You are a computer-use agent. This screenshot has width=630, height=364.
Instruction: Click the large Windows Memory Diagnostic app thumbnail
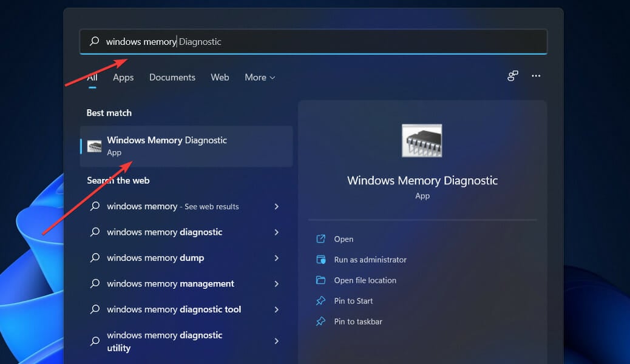click(x=422, y=141)
